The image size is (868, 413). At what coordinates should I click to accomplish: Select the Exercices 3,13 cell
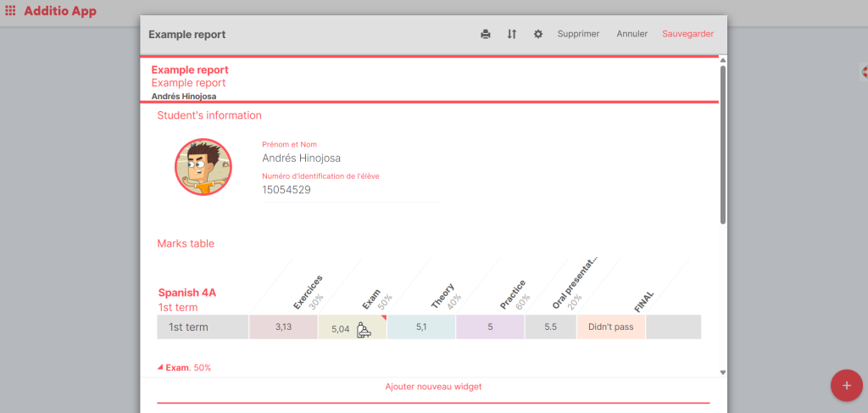click(x=283, y=326)
